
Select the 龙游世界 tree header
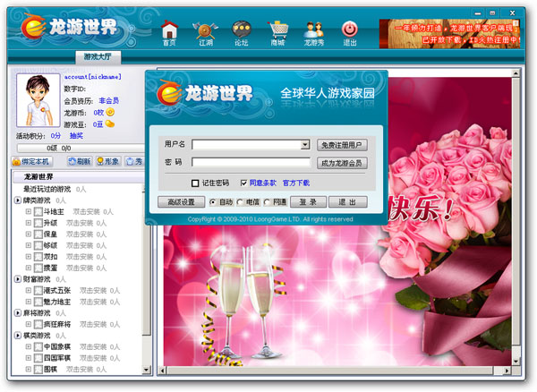(x=79, y=177)
